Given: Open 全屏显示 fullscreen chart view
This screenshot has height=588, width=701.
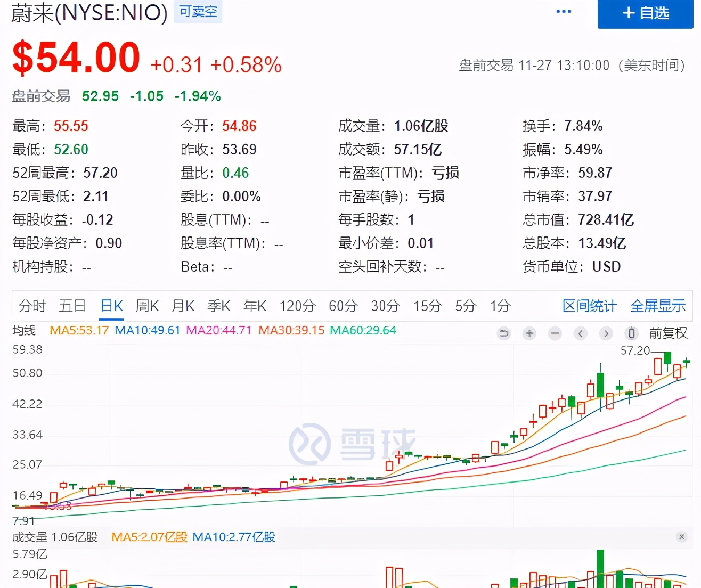Looking at the screenshot, I should click(x=658, y=306).
